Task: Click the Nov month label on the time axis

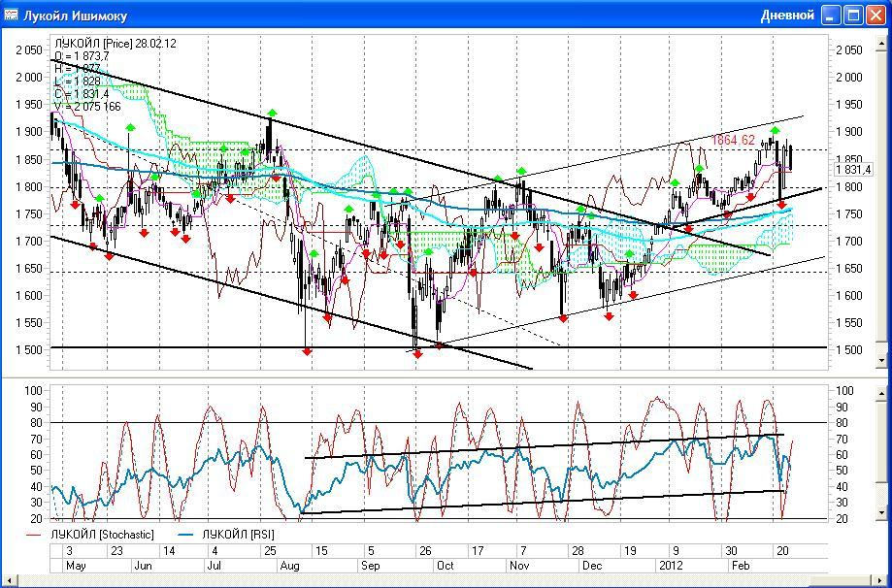Action: (519, 566)
